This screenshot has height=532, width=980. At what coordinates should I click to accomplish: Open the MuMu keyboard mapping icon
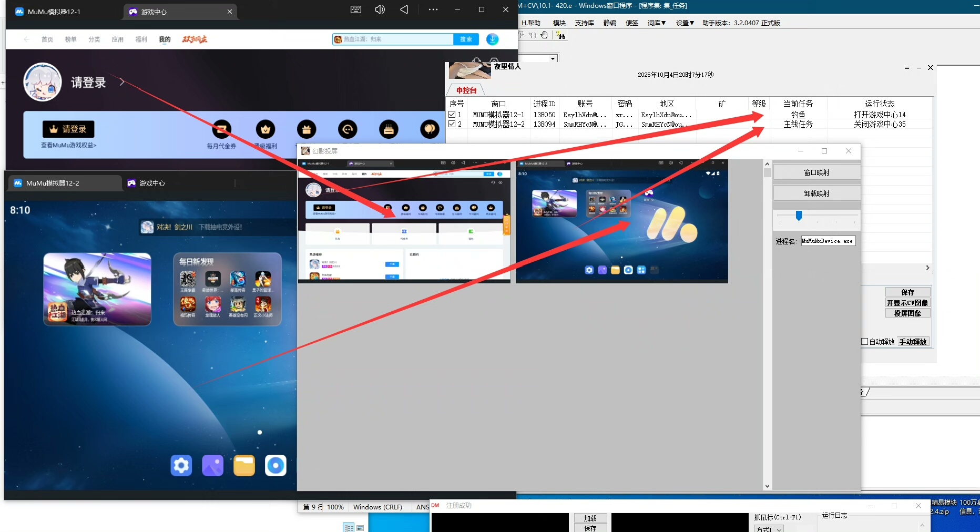356,9
